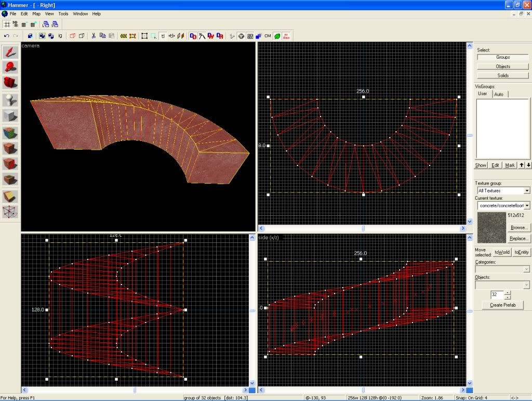
Task: Open the Tools menu
Action: coord(63,14)
